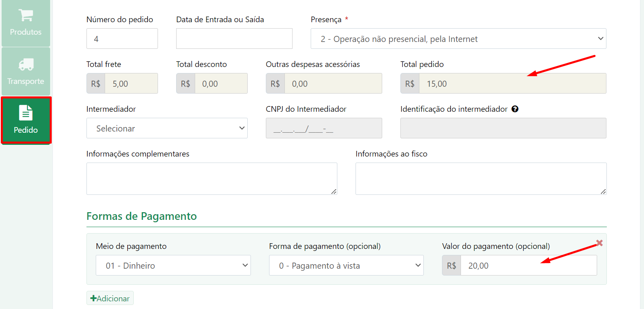Screen dimensions: 644x309
Task: Click the Presença label
Action: 326,19
